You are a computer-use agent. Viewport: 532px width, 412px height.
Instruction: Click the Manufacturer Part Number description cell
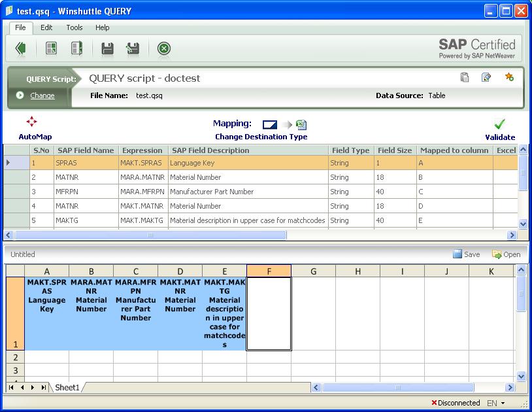pyautogui.click(x=248, y=192)
